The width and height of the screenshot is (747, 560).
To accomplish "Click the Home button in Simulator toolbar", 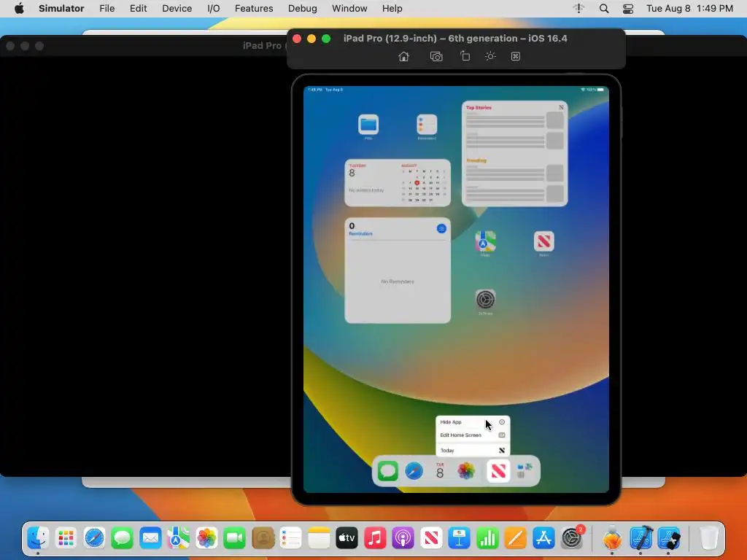I will click(x=403, y=57).
